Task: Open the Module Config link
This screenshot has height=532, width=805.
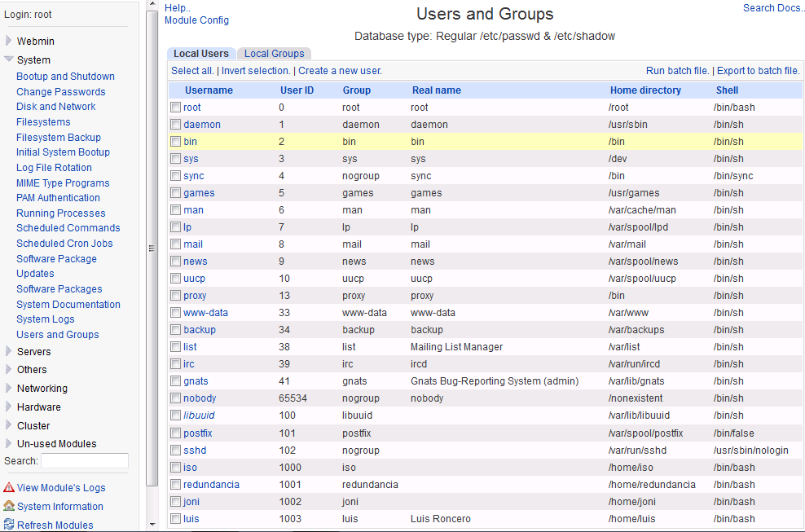Action: tap(196, 20)
